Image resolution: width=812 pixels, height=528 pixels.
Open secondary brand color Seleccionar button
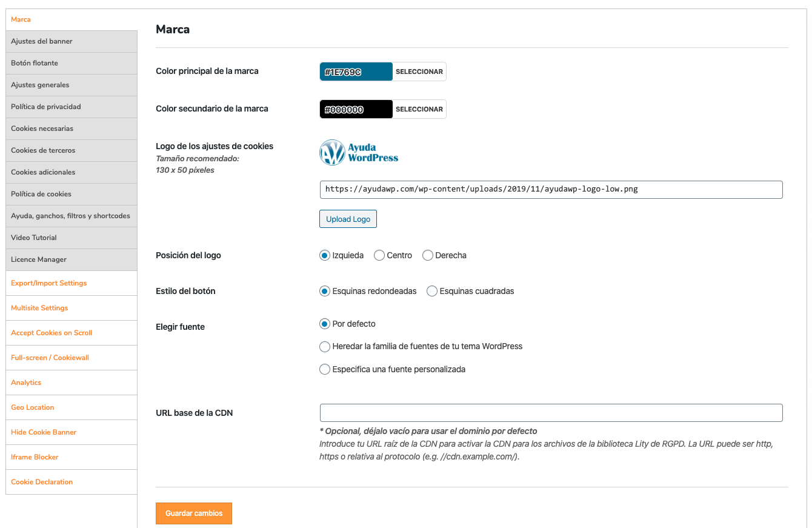(x=419, y=109)
